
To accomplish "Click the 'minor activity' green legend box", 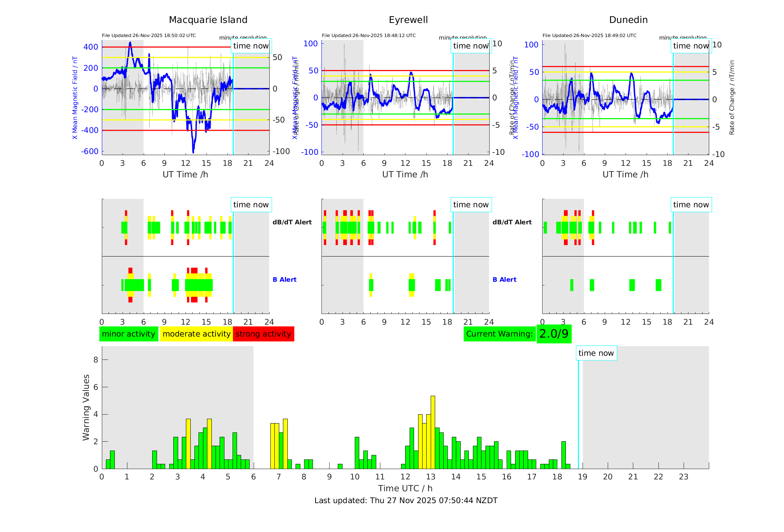I will pyautogui.click(x=129, y=334).
